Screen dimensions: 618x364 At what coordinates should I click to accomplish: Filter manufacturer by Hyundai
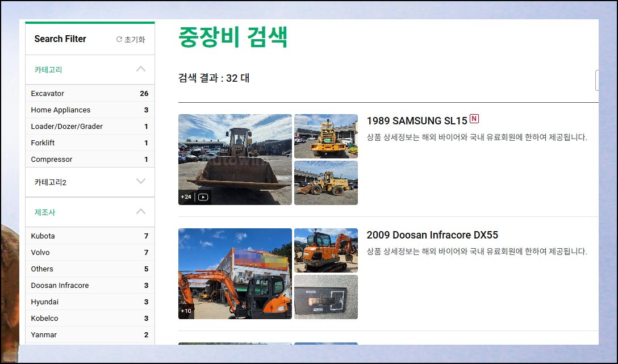pyautogui.click(x=90, y=302)
